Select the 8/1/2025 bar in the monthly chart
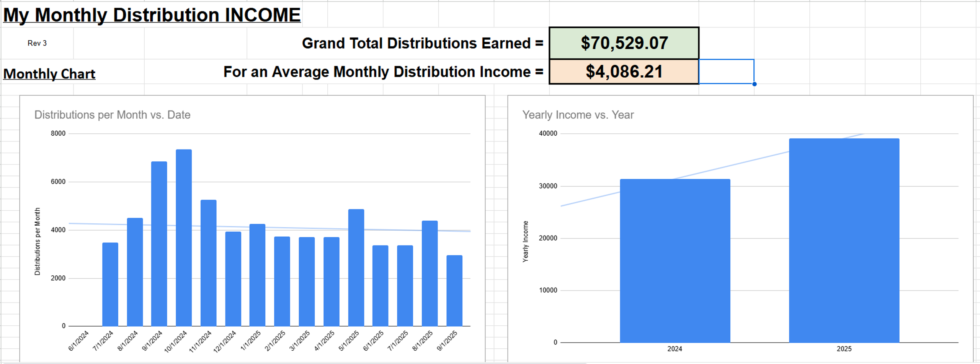980x364 pixels. [x=430, y=273]
